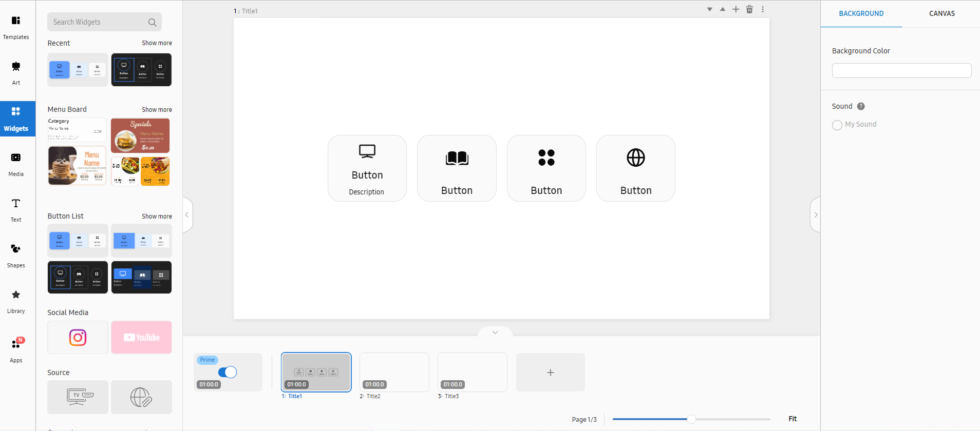
Task: Open the Apps section
Action: pos(16,350)
